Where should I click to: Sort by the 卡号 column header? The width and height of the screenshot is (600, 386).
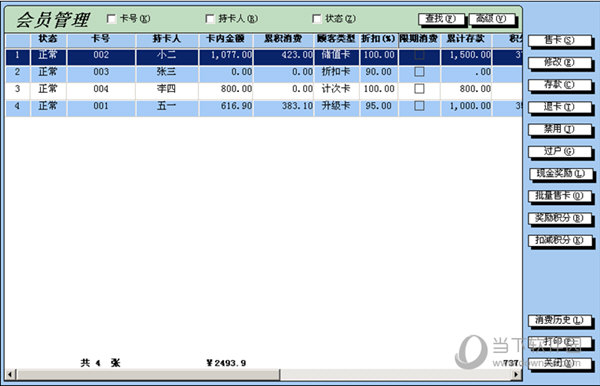tap(101, 39)
